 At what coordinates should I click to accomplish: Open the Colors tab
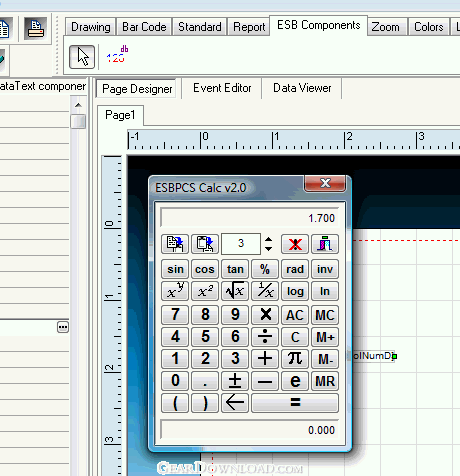tap(429, 27)
